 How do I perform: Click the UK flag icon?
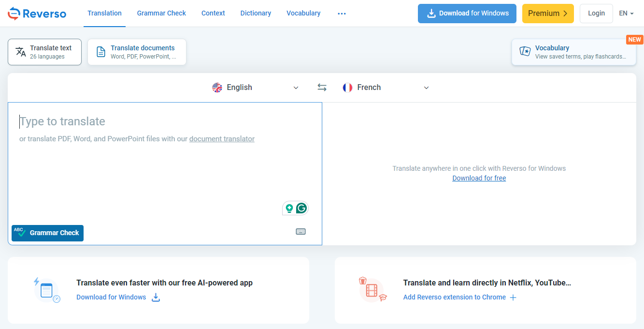coord(217,88)
